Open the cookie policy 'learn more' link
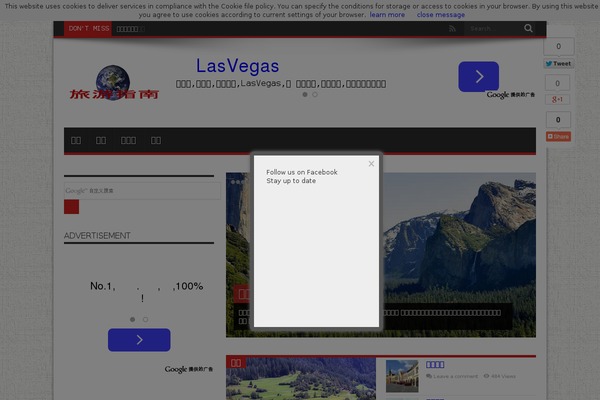Viewport: 600px width, 400px height. 387,15
